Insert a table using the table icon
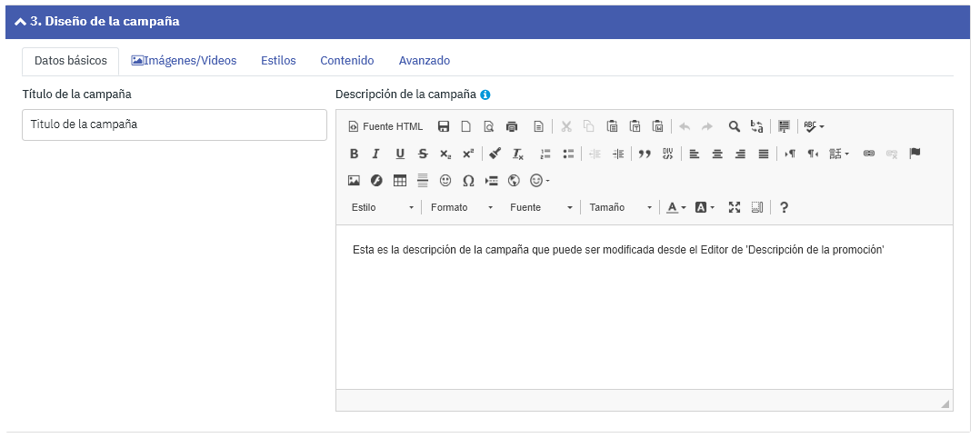This screenshot has width=980, height=438. tap(399, 181)
